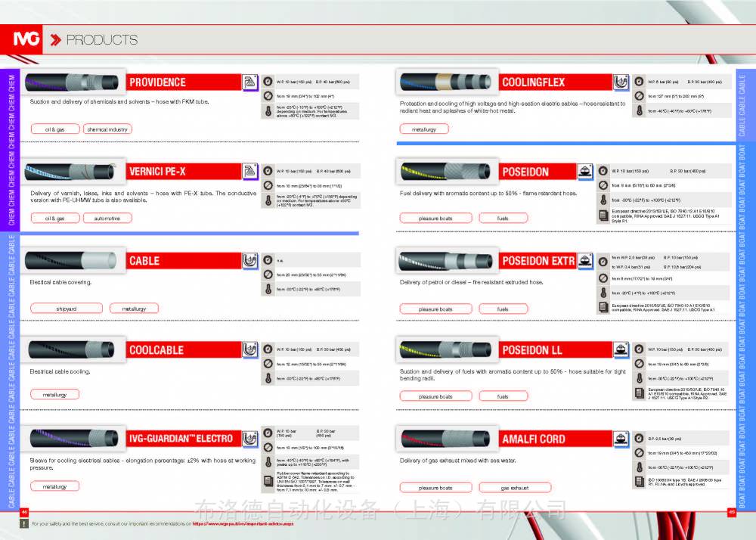This screenshot has height=540, width=756.
Task: Select the 'chemical industry' tag under PROVIDENCE
Action: 107,129
